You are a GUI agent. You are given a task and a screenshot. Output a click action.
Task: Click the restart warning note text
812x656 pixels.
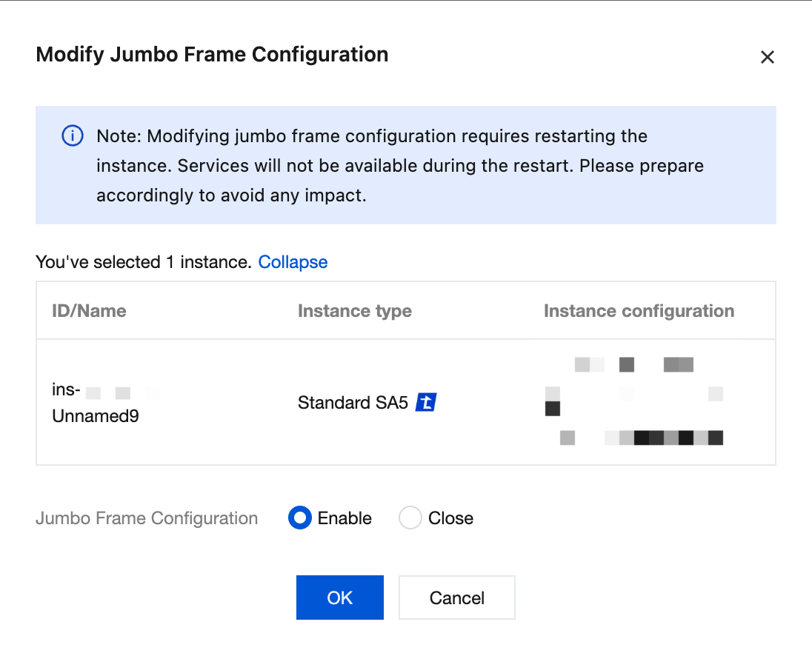point(400,165)
